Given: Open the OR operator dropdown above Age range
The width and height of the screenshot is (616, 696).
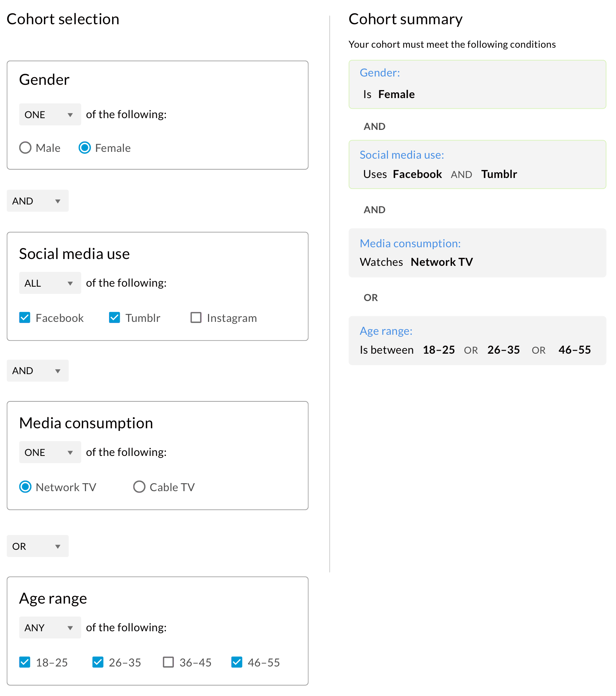Looking at the screenshot, I should coord(38,546).
